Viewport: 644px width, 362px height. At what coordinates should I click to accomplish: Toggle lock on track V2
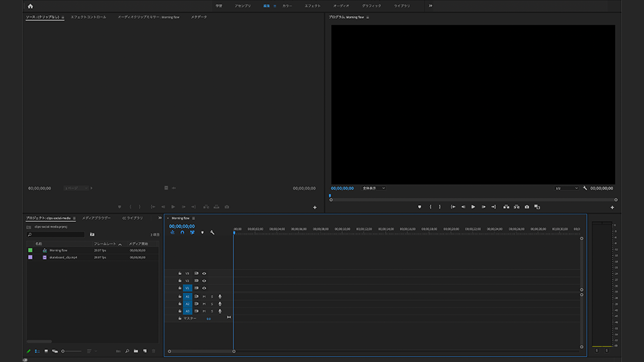[x=180, y=281]
